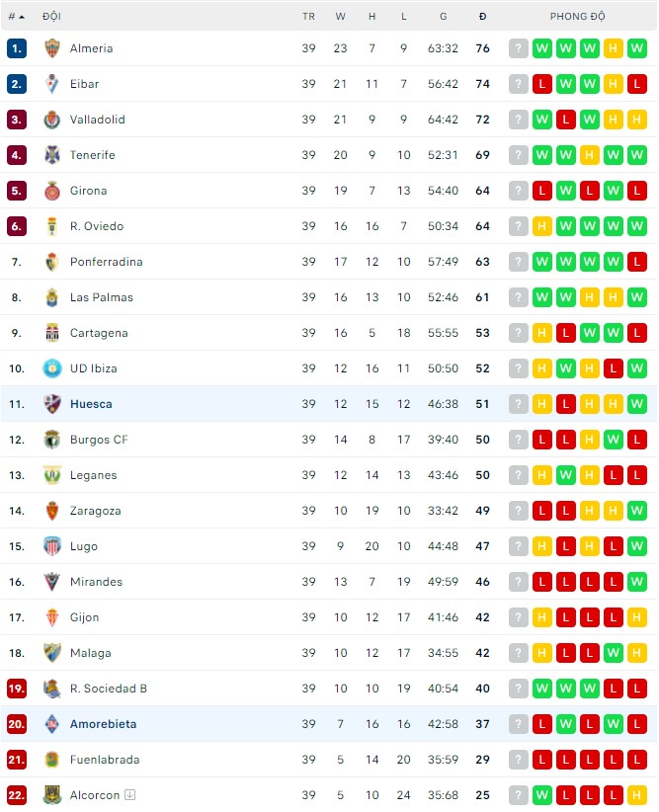Toggle the question mark badge on Huesca's form
The height and width of the screenshot is (812, 659).
(x=518, y=404)
